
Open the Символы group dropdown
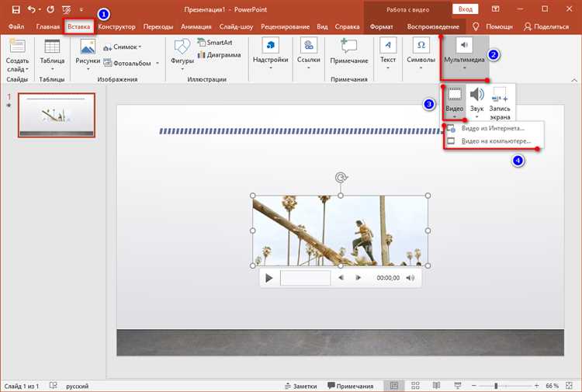pos(421,54)
